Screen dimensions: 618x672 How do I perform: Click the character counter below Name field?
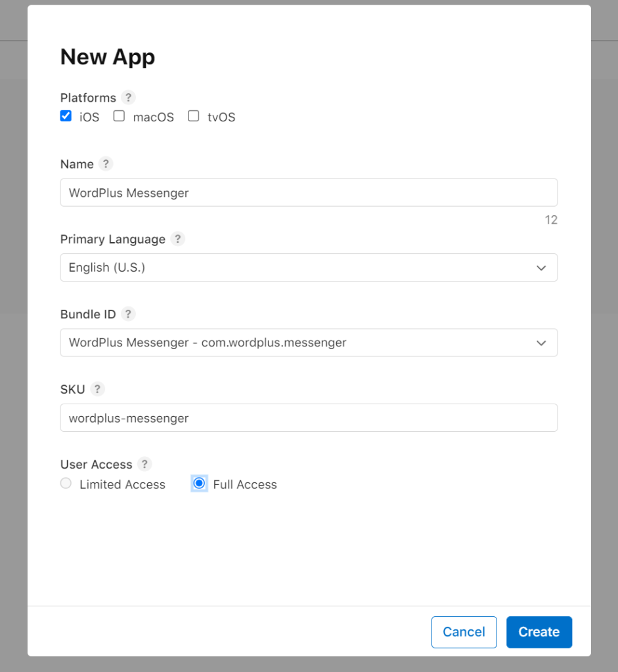click(x=551, y=220)
